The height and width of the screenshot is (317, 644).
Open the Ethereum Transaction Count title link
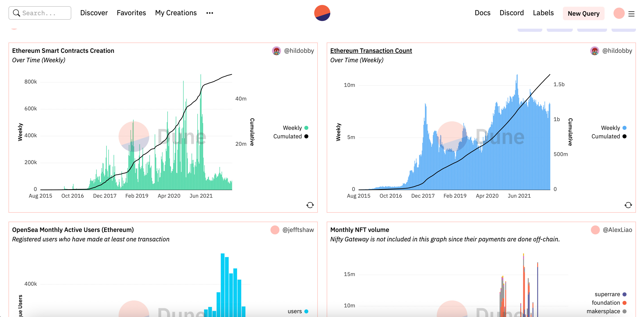click(x=371, y=51)
